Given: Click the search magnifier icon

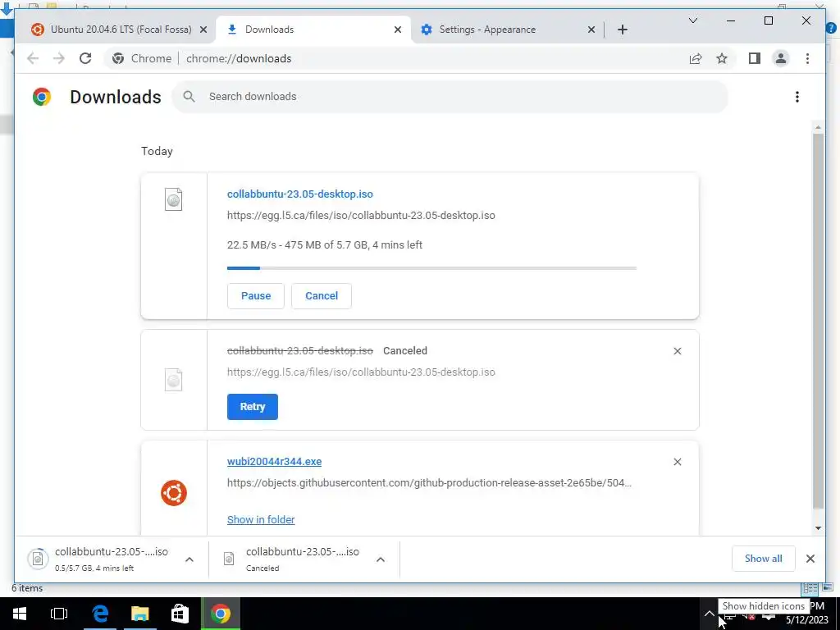Looking at the screenshot, I should click(x=189, y=97).
